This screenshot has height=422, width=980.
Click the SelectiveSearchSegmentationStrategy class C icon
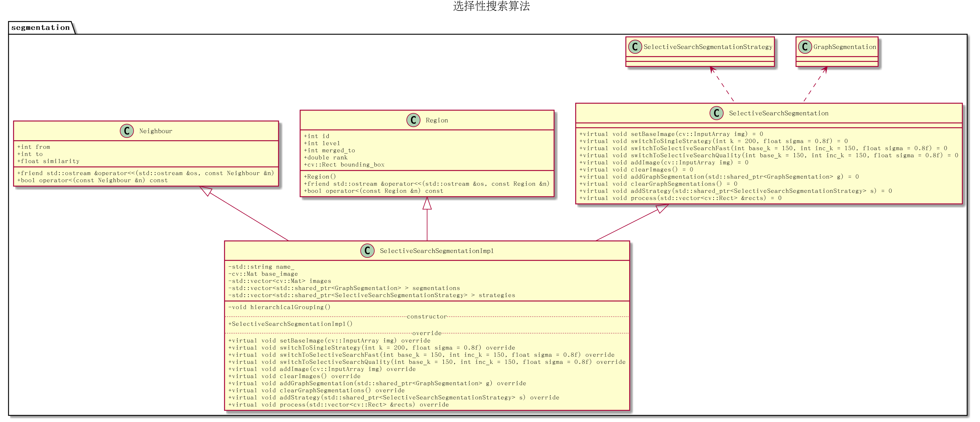click(635, 46)
